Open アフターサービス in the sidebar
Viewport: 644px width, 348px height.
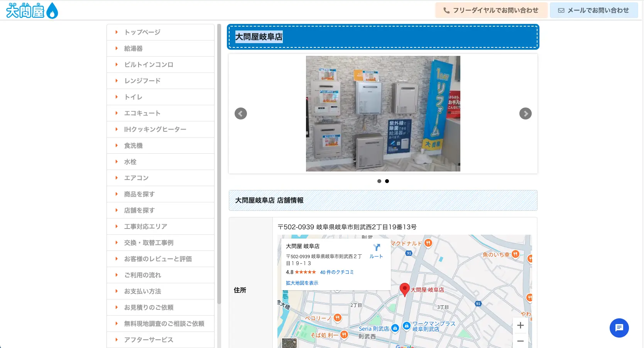tap(161, 340)
